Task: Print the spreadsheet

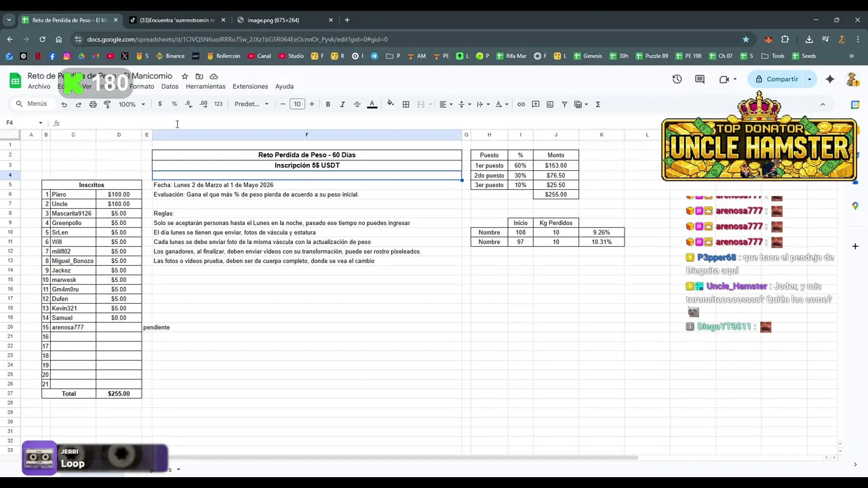Action: coord(93,104)
